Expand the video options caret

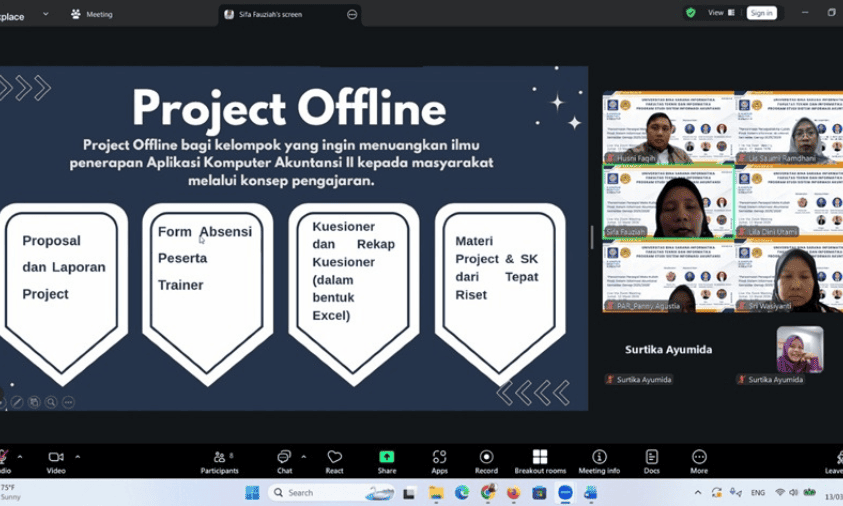[x=78, y=457]
